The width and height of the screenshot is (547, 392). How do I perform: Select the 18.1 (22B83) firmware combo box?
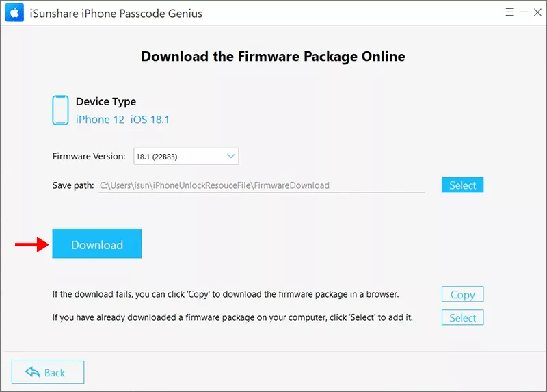click(x=186, y=157)
